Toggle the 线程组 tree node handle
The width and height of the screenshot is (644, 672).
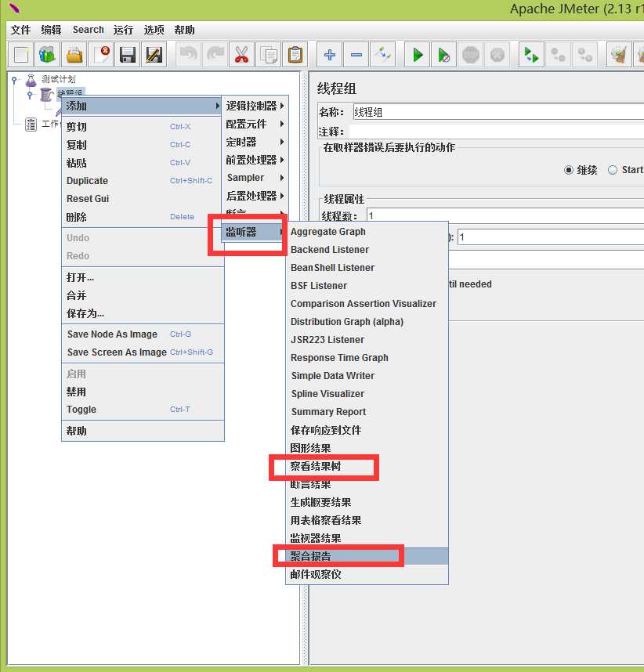pos(30,95)
